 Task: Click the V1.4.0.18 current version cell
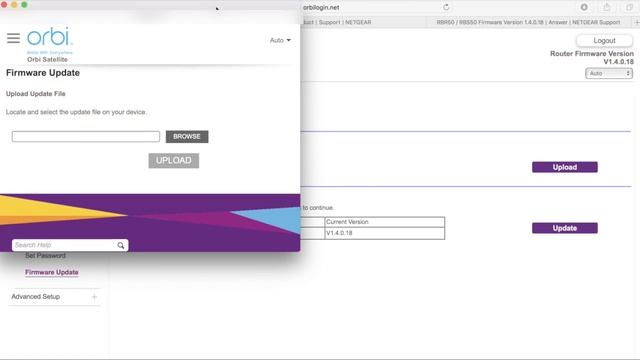pyautogui.click(x=384, y=233)
